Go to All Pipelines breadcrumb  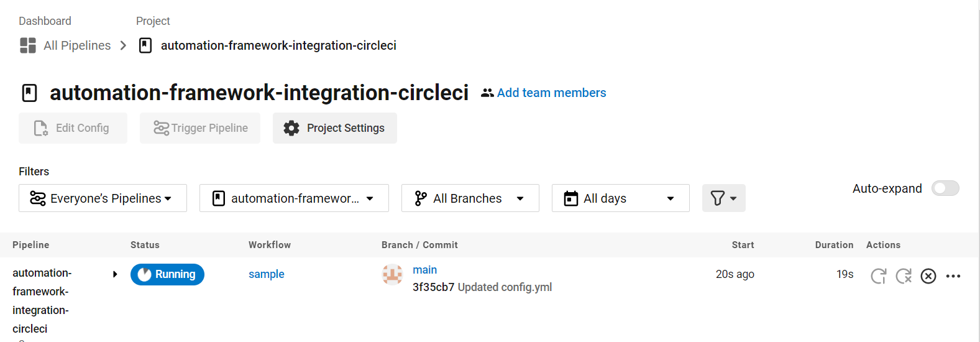[x=77, y=45]
